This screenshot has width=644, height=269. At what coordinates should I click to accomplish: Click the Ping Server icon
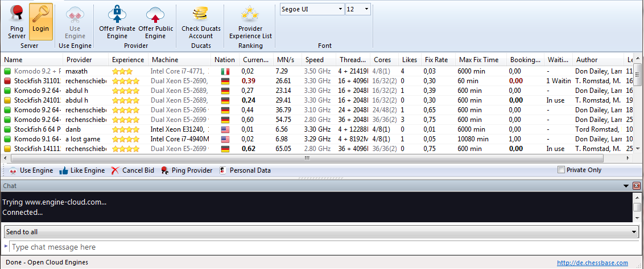click(17, 14)
